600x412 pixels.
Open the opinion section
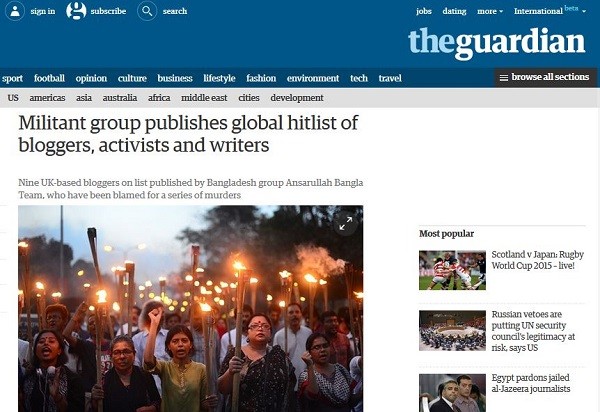(x=91, y=78)
